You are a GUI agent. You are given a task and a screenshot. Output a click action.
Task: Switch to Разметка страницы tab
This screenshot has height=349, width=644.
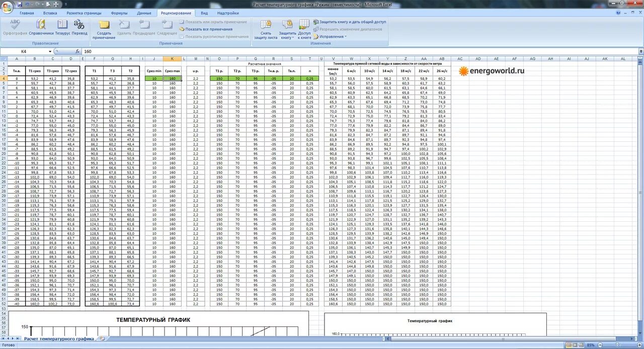coord(84,13)
